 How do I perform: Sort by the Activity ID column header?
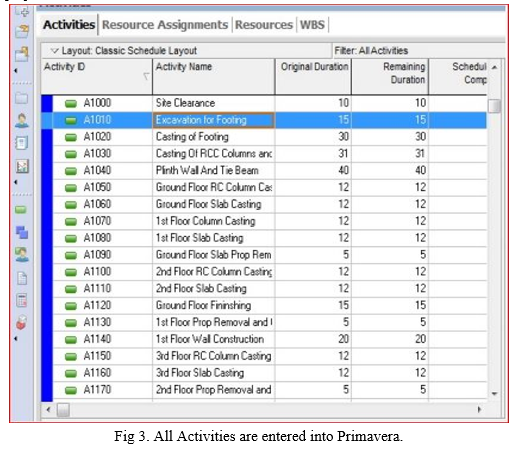(96, 77)
